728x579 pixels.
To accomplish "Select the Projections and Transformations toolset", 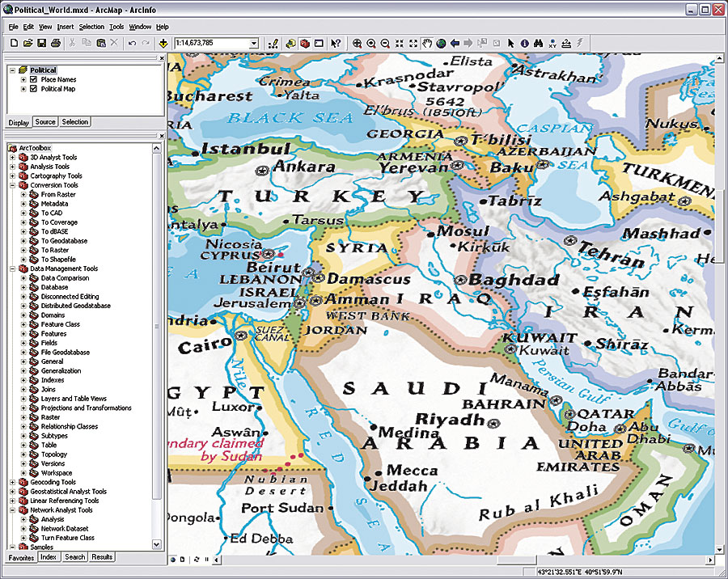I will (x=79, y=408).
